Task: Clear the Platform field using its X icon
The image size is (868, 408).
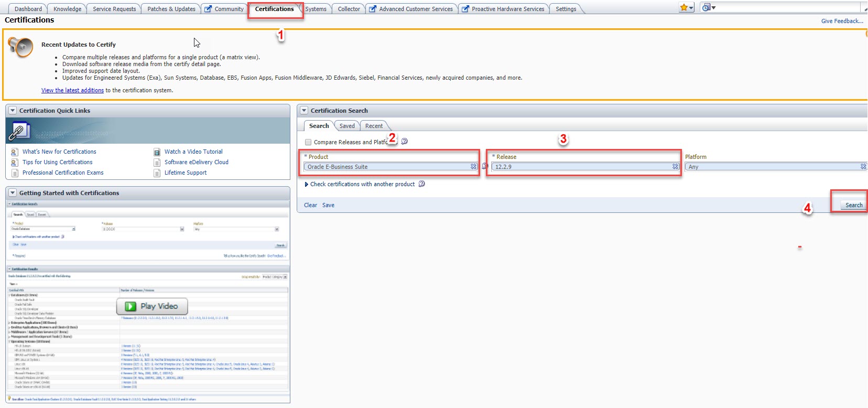Action: pyautogui.click(x=863, y=167)
